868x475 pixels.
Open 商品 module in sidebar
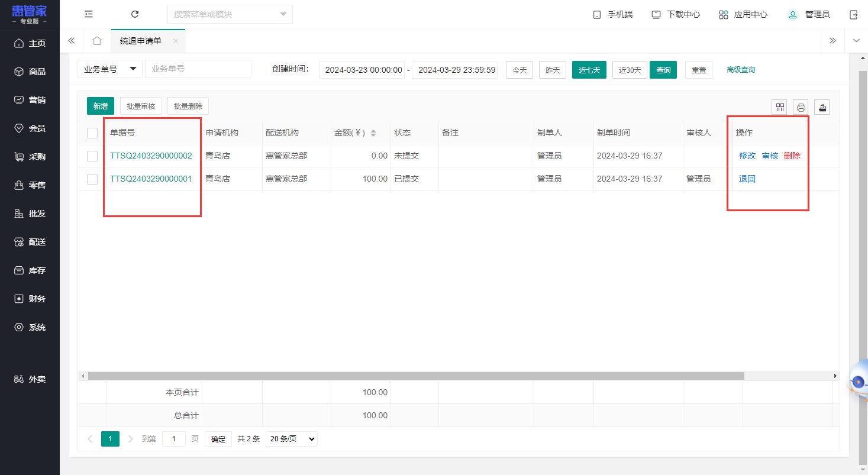point(30,72)
